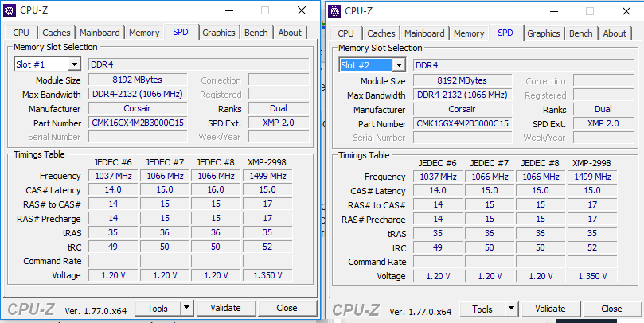Click the Close button in left window
This screenshot has width=644, height=323.
[x=287, y=308]
